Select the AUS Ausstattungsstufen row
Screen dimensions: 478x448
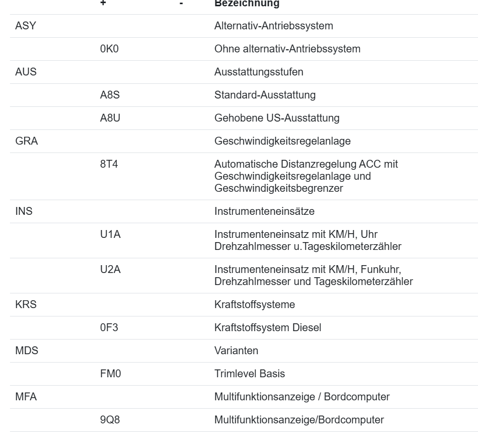point(244,72)
